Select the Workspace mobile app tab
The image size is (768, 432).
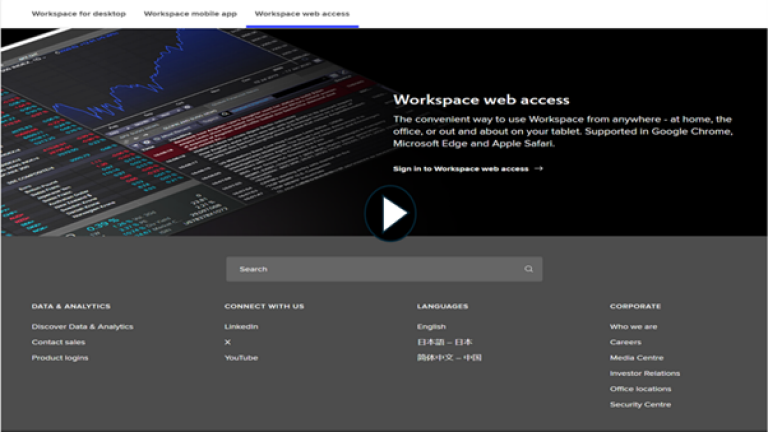click(190, 14)
